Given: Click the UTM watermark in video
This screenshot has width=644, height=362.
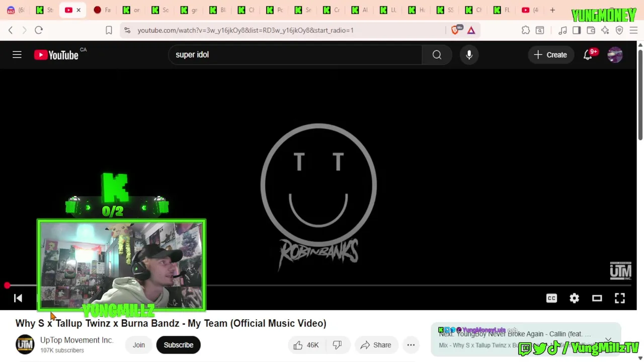Looking at the screenshot, I should [x=620, y=270].
